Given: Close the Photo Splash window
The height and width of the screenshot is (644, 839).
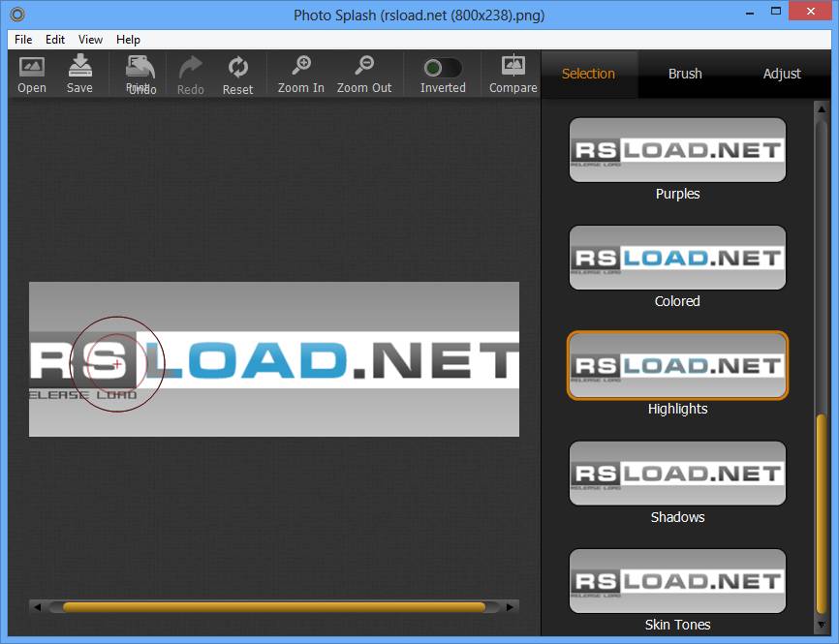Looking at the screenshot, I should pos(811,12).
